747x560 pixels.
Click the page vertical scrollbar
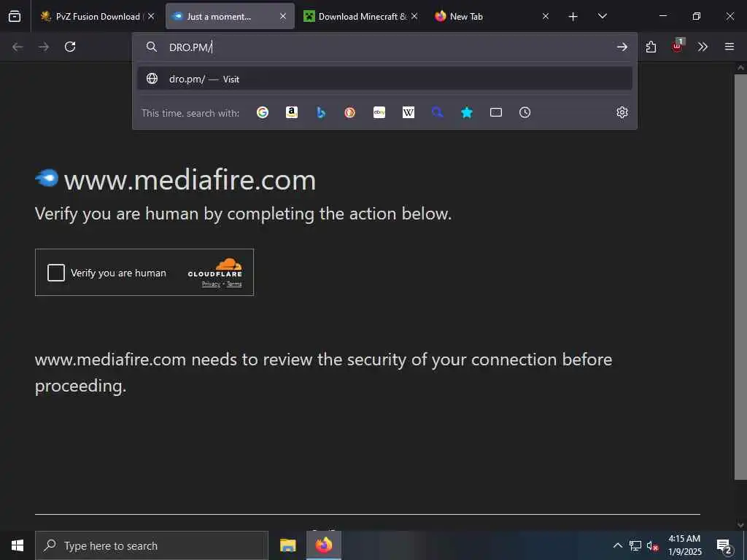(740, 276)
